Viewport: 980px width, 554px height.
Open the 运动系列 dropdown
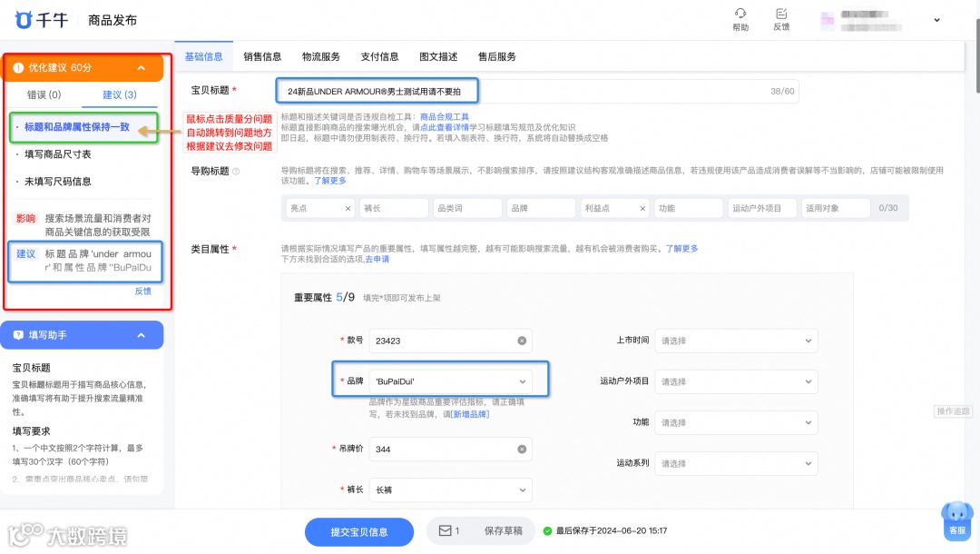[736, 463]
